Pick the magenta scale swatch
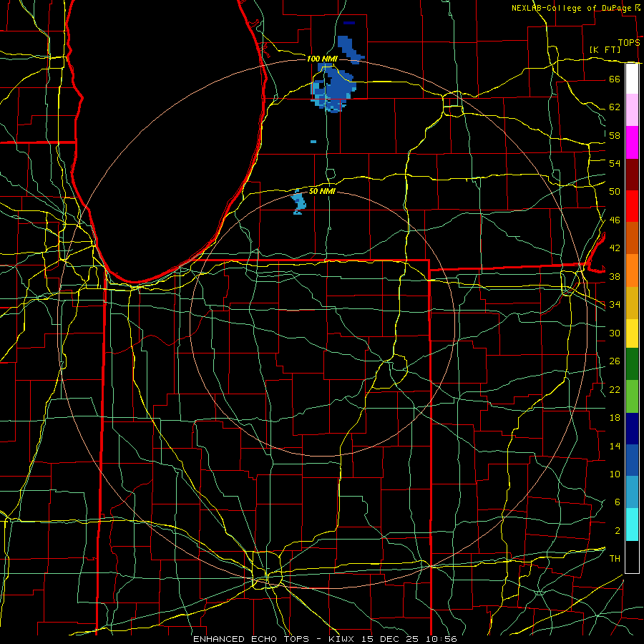The height and width of the screenshot is (644, 644). [x=632, y=142]
